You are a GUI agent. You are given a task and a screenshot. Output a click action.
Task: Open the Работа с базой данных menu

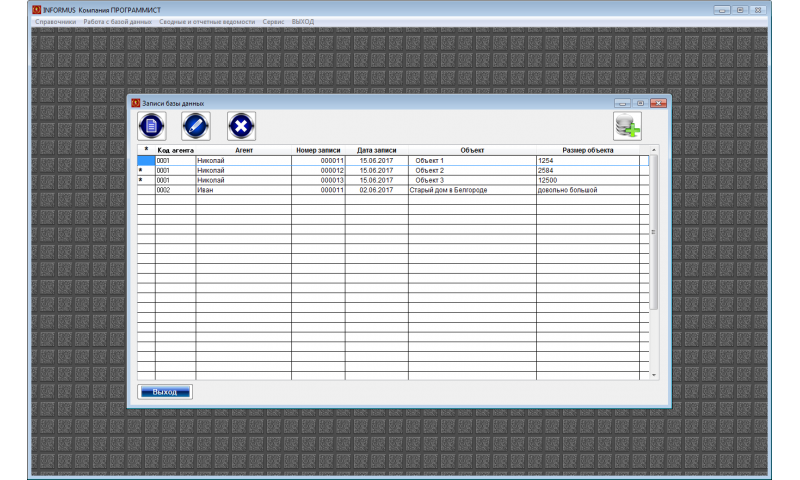click(x=119, y=21)
